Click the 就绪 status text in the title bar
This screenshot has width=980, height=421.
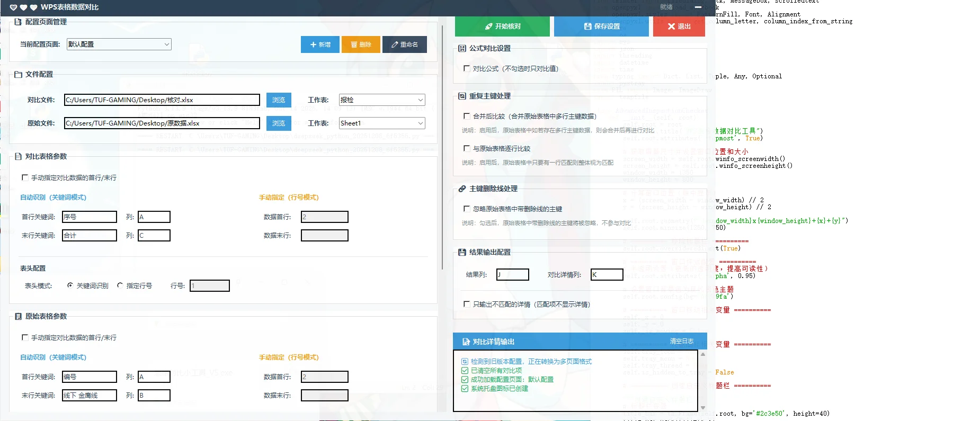[x=666, y=7]
